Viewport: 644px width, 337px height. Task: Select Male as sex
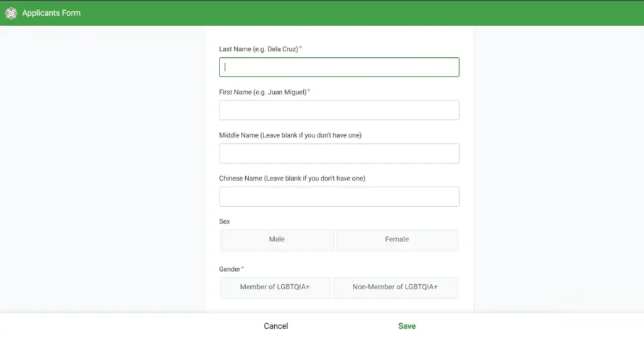(277, 240)
